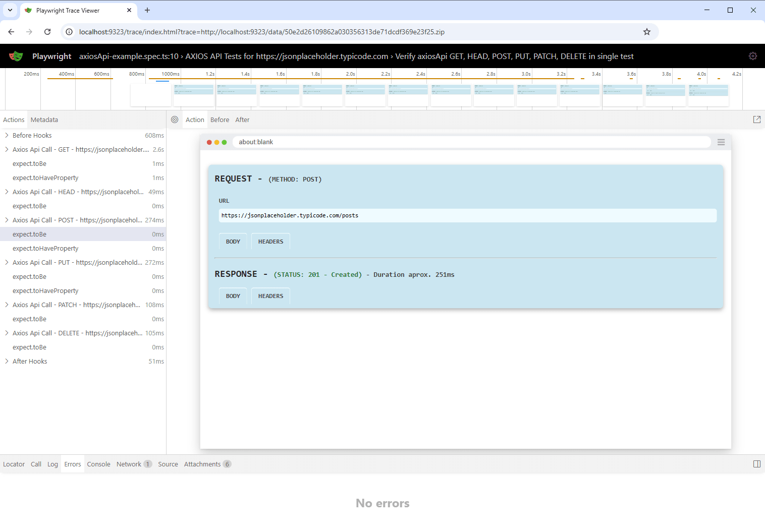This screenshot has height=532, width=765.
Task: Toggle the split-pane layout icon
Action: click(x=756, y=463)
